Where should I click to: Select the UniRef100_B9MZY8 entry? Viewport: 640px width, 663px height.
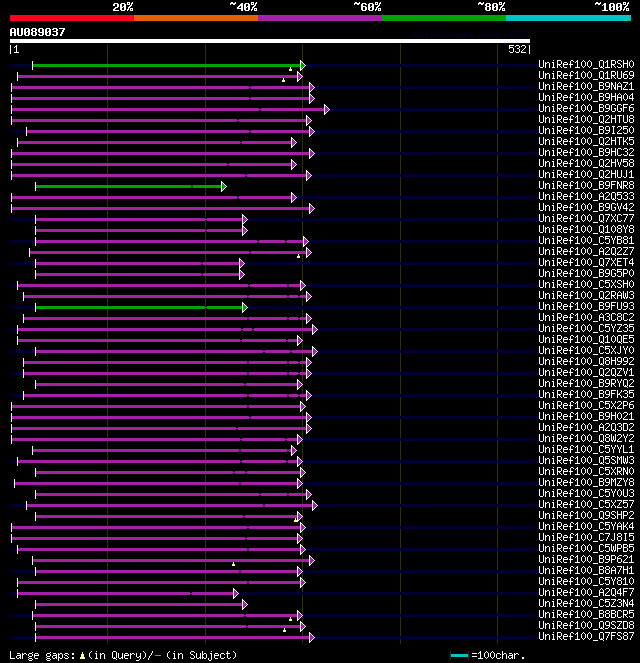click(586, 482)
